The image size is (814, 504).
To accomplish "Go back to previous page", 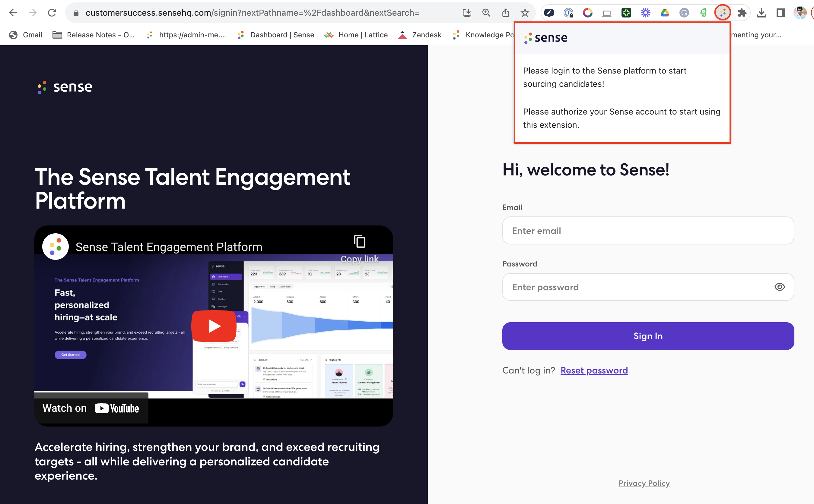I will 13,13.
